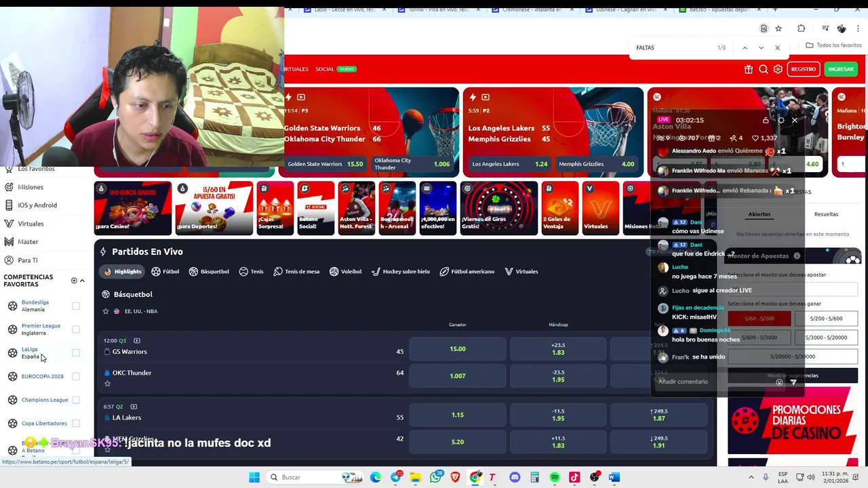The height and width of the screenshot is (488, 868).
Task: Choose the S/200 - S/600 win range
Action: pyautogui.click(x=826, y=319)
